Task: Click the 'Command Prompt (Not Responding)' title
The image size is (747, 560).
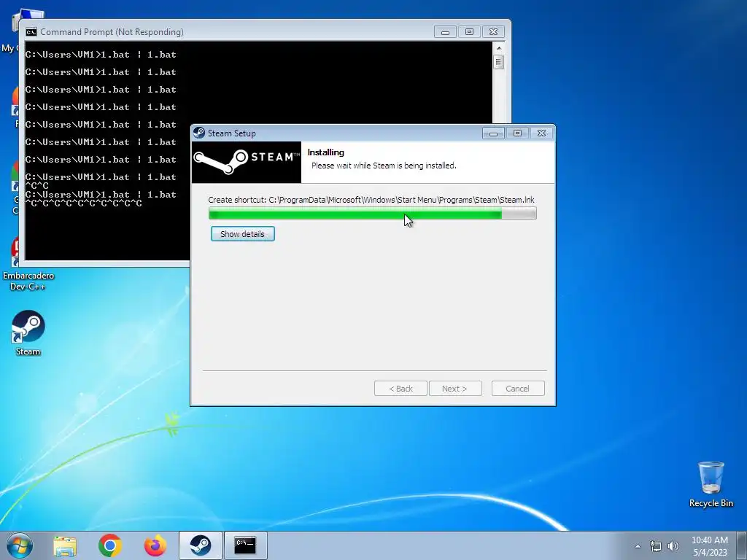Action: (112, 32)
